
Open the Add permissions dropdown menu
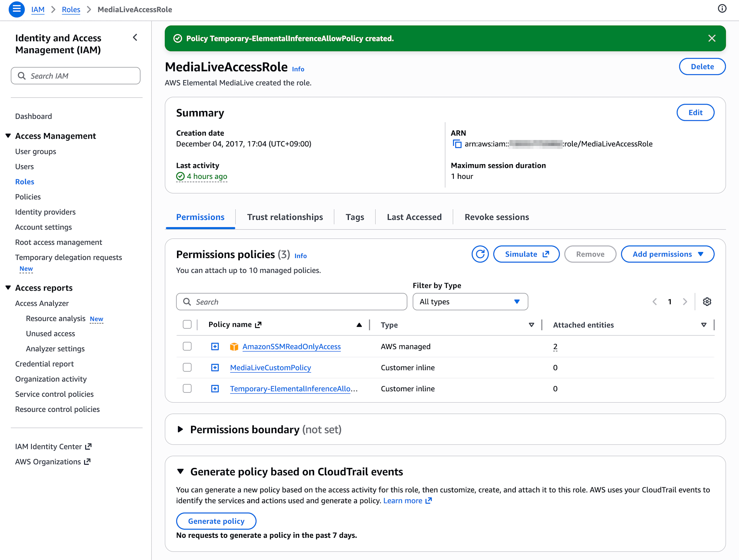click(x=667, y=254)
